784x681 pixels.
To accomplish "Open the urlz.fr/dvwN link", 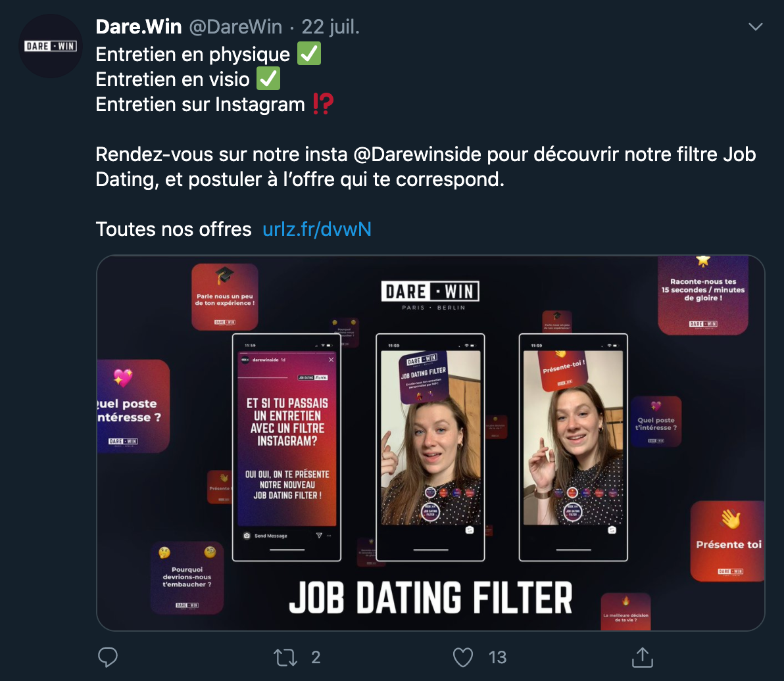I will click(x=317, y=229).
